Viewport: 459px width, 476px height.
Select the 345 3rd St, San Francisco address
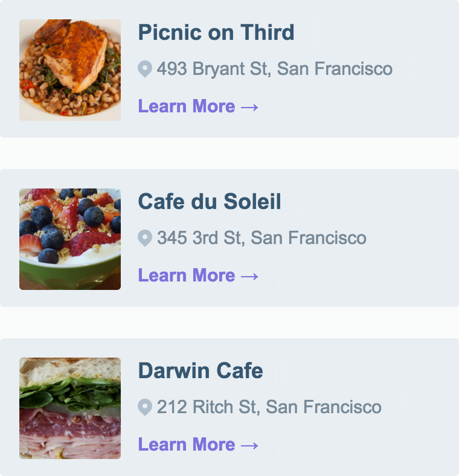pyautogui.click(x=262, y=238)
